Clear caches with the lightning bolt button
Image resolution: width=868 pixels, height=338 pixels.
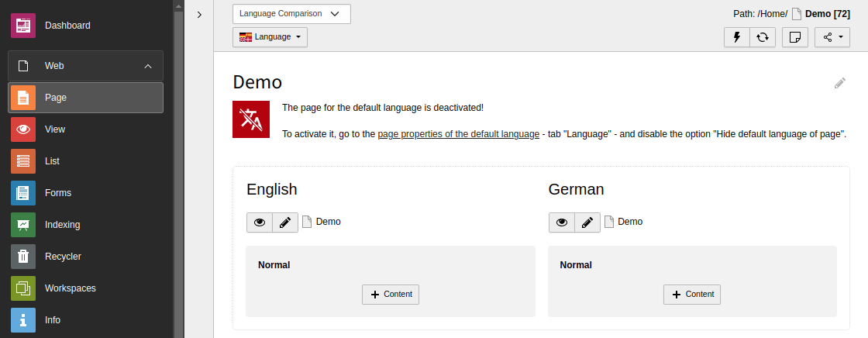tap(737, 37)
